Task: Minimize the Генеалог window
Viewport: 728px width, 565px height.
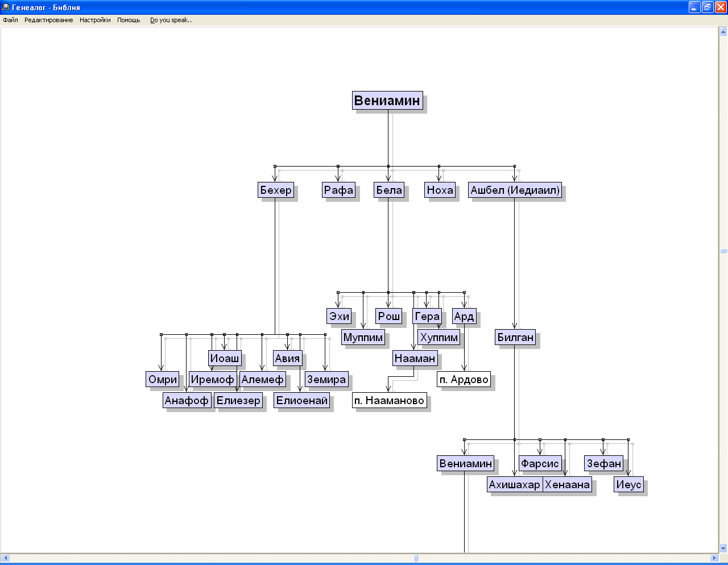Action: pyautogui.click(x=694, y=7)
